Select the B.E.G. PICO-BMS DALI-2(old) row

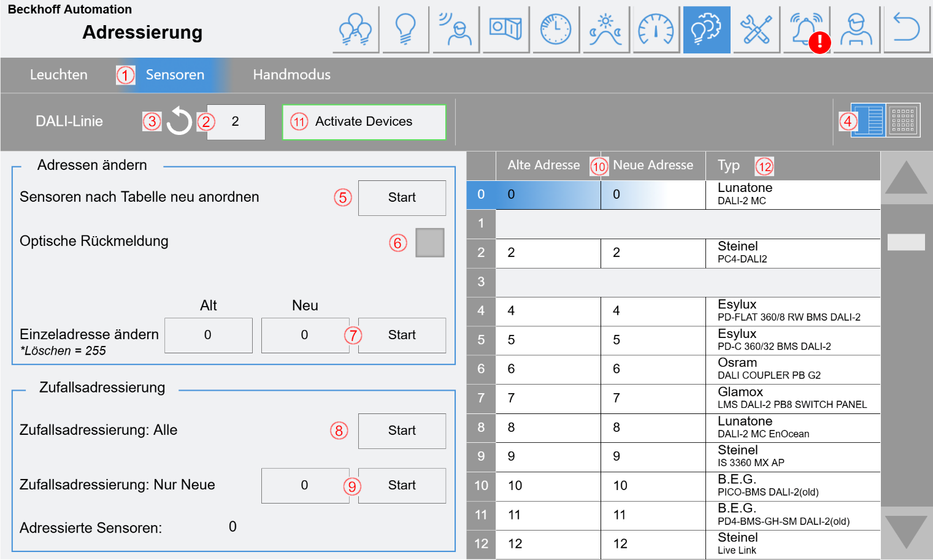673,486
